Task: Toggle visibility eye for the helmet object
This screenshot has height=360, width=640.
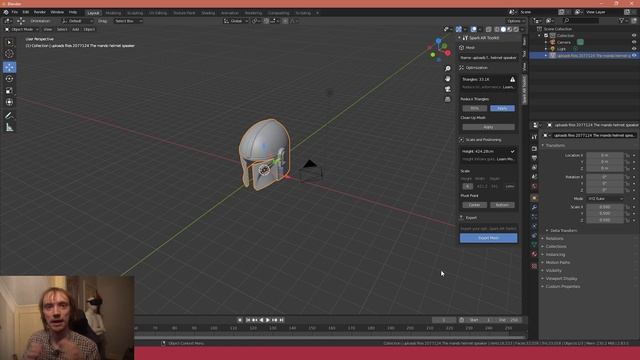Action: (x=634, y=55)
